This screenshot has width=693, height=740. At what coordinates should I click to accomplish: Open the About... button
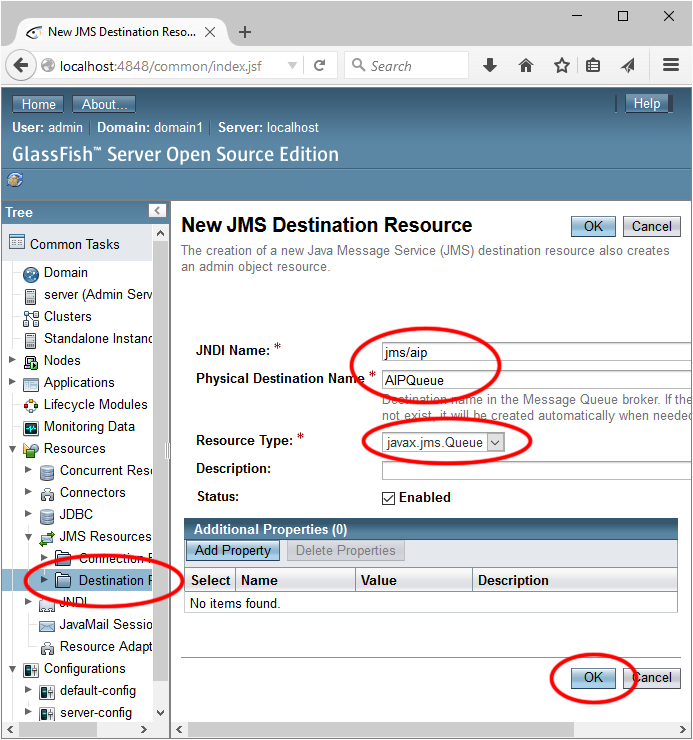(x=104, y=104)
